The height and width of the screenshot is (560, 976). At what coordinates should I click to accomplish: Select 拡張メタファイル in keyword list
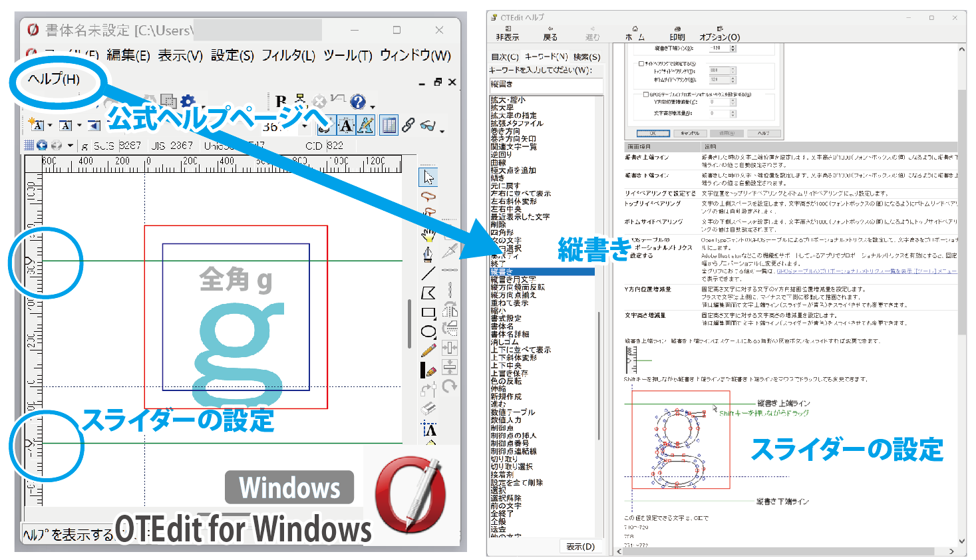[x=517, y=123]
